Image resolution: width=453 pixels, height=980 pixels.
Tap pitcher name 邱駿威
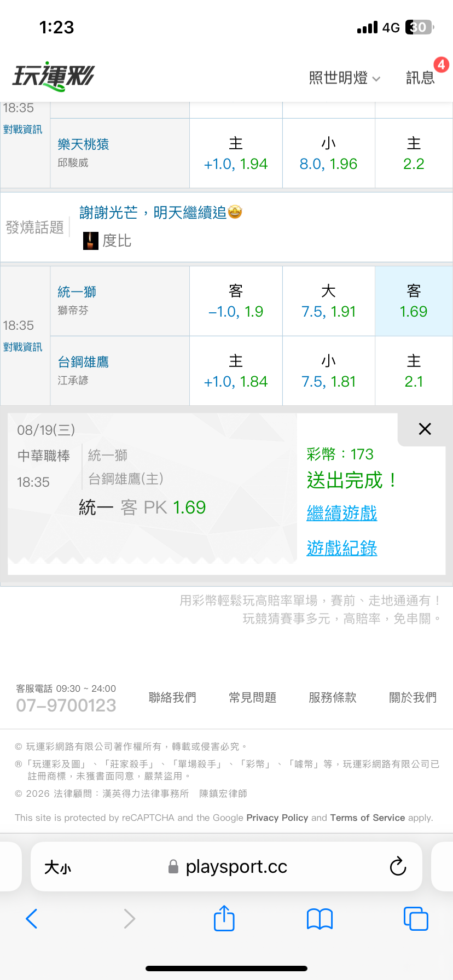pos(73,163)
